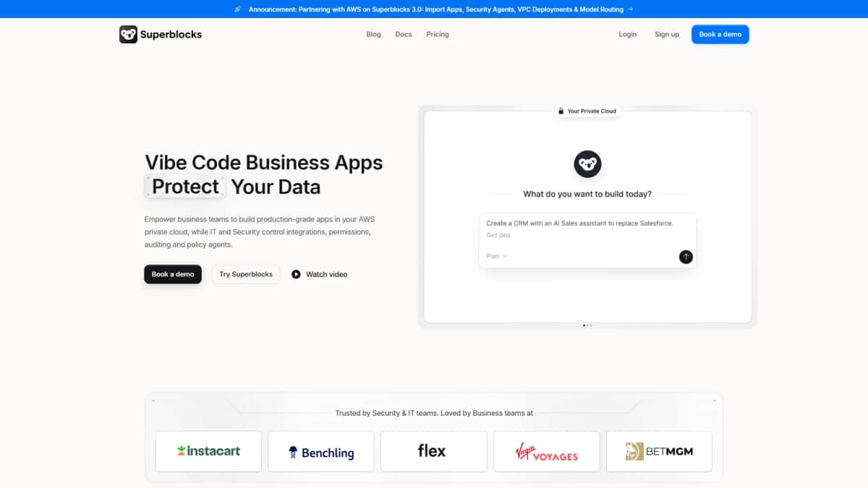
Task: Open the Blog page
Action: coord(373,34)
